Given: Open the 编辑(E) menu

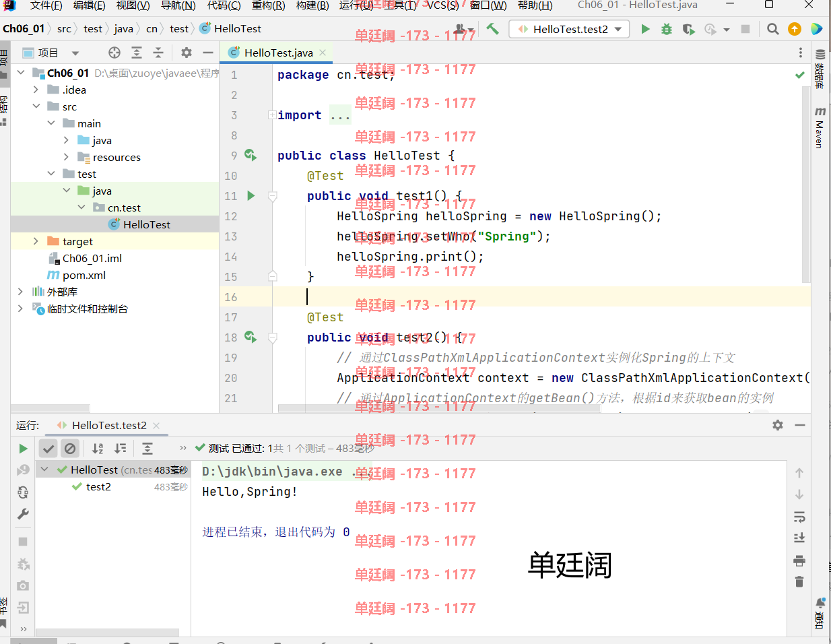Looking at the screenshot, I should [x=90, y=5].
